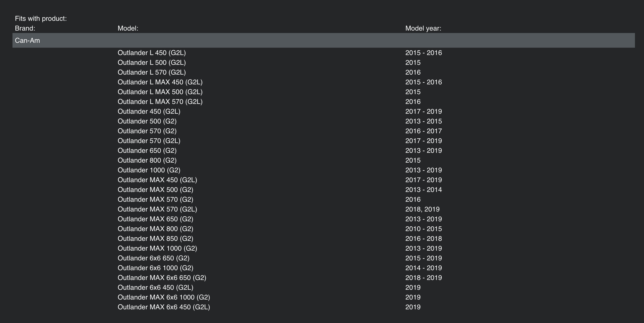Click year '2016 - 2017' for Outlander 570 (G2)

pos(424,131)
